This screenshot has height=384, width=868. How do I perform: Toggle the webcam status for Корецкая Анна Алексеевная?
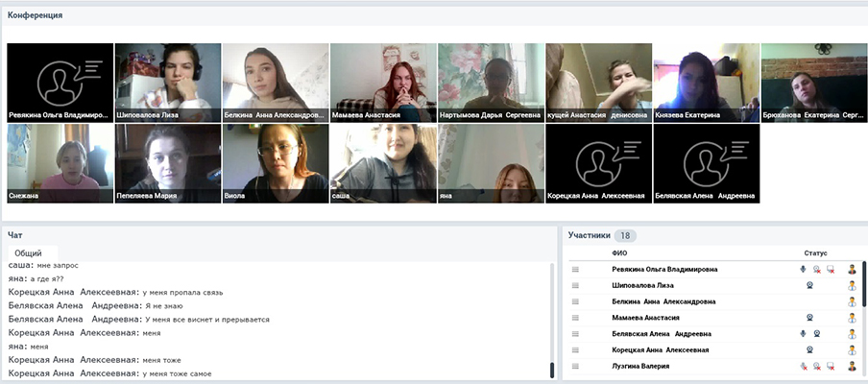point(809,350)
